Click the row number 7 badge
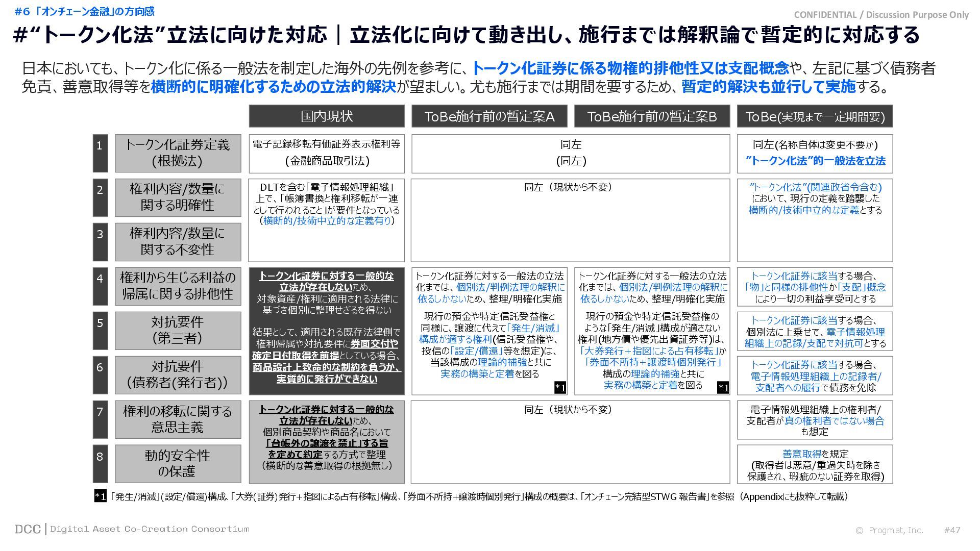 coord(100,419)
